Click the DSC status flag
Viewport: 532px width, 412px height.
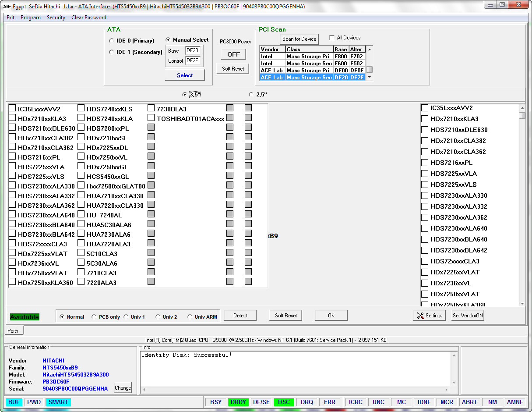[x=284, y=402]
